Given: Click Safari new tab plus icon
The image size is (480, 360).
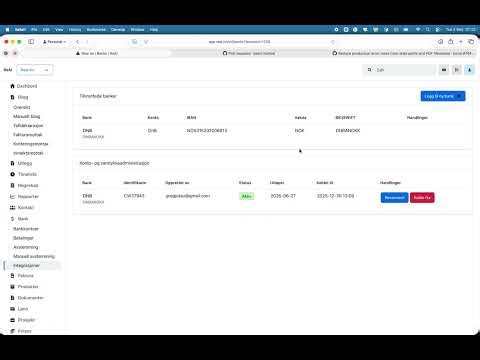Looking at the screenshot, I should [461, 42].
